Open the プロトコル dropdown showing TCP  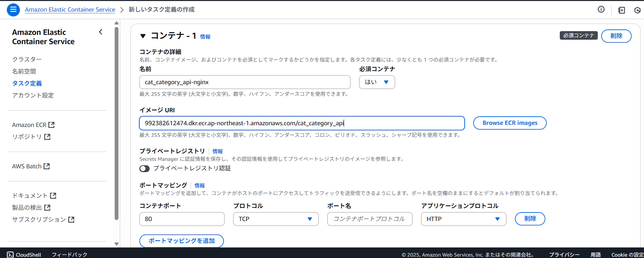point(276,219)
